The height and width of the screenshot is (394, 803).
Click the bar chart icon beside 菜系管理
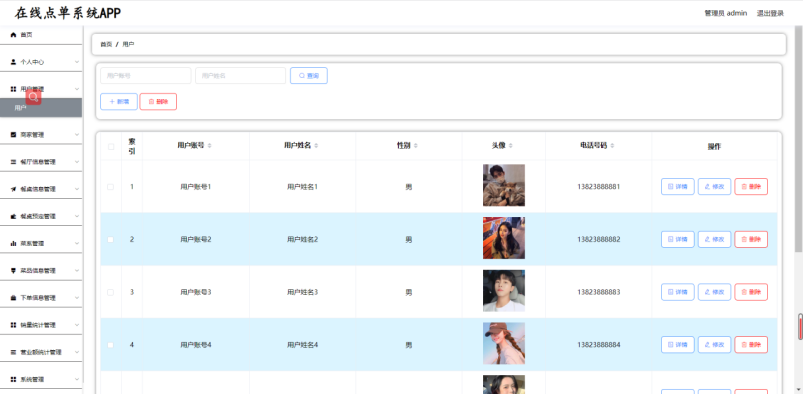13,243
